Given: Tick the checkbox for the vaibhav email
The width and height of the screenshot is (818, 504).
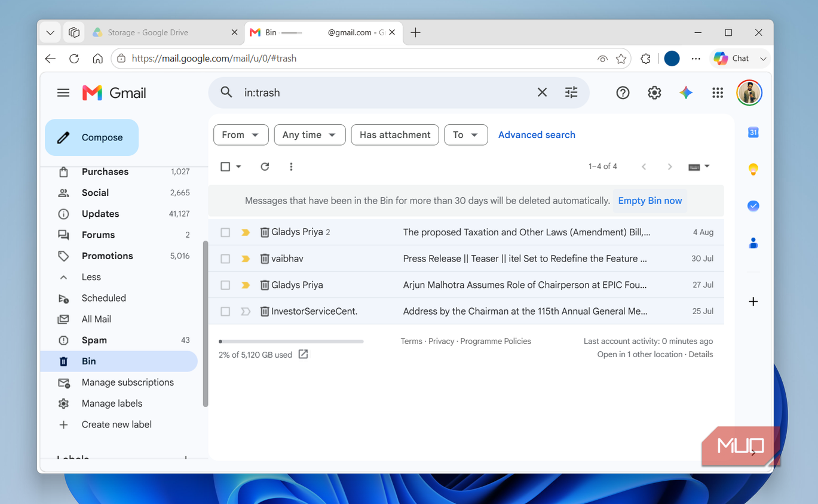Looking at the screenshot, I should pyautogui.click(x=225, y=259).
